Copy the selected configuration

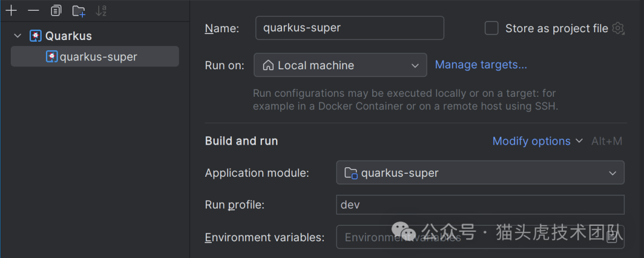click(56, 11)
